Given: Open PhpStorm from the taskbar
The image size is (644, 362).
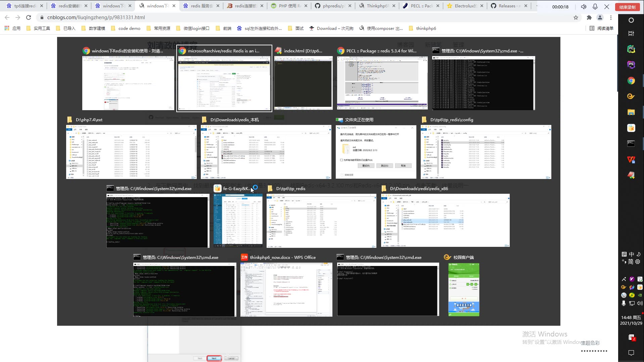Looking at the screenshot, I should coord(631,64).
